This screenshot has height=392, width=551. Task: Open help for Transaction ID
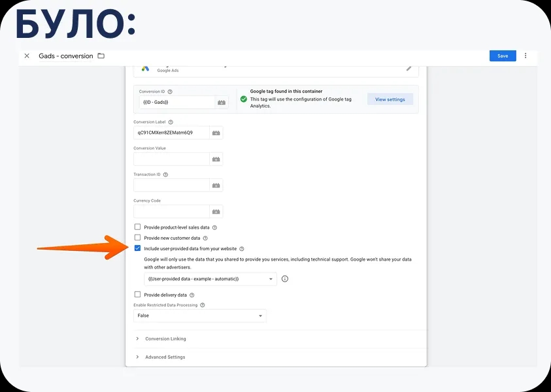(x=165, y=174)
